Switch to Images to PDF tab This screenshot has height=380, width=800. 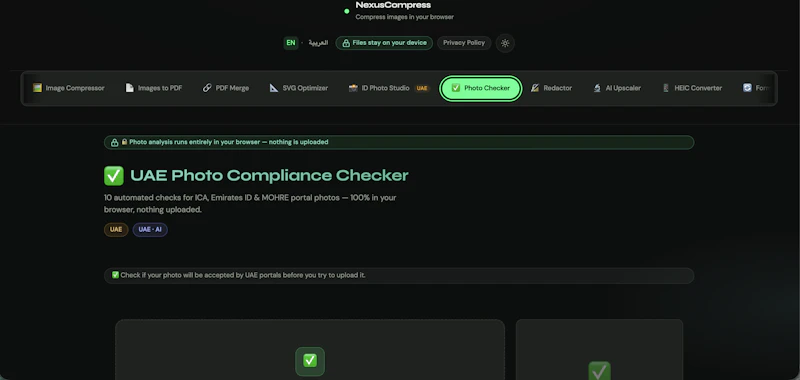pos(154,88)
